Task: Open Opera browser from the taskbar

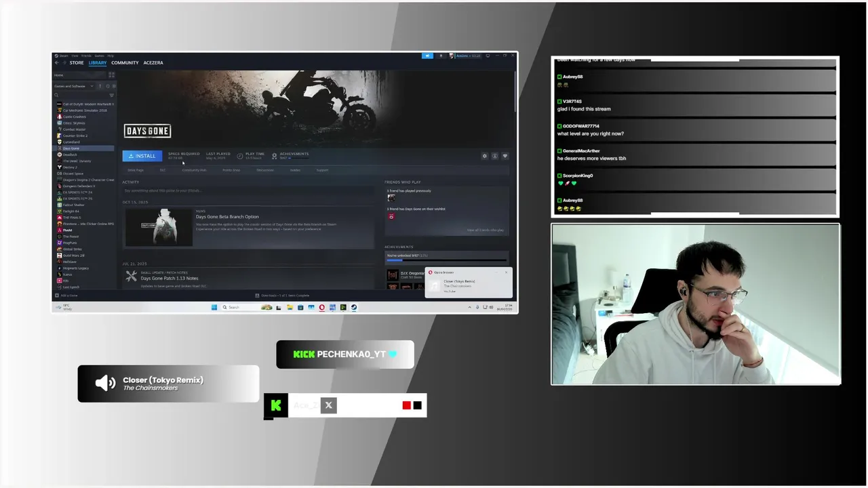Action: click(x=321, y=308)
